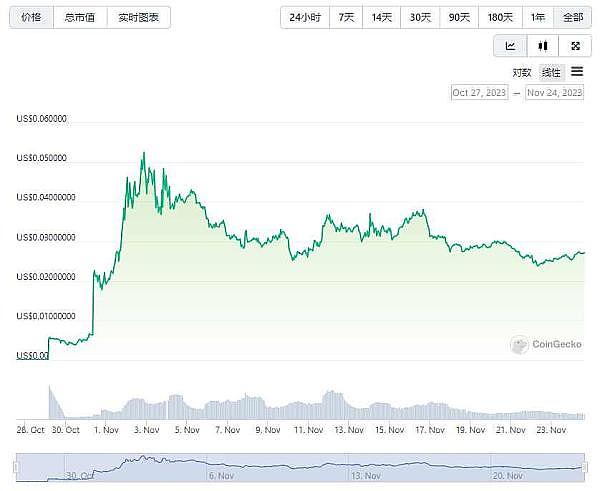Screen dimensions: 600x491
Task: Switch to line chart view icon
Action: click(x=510, y=46)
